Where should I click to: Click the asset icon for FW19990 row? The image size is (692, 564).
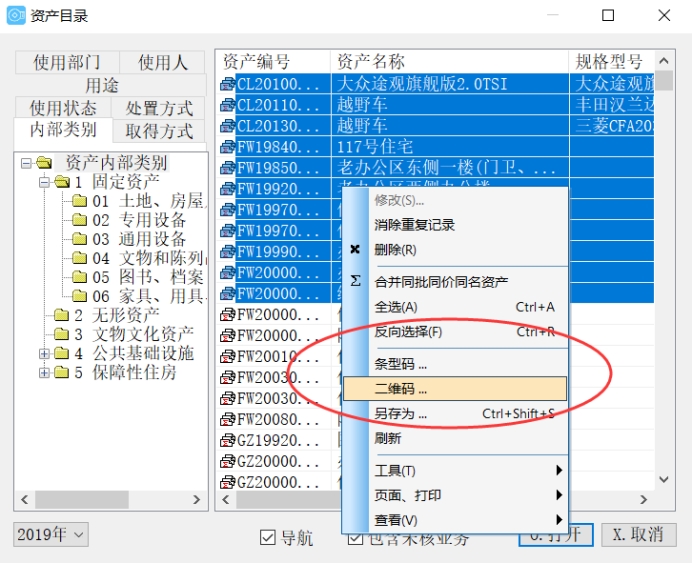pos(227,252)
